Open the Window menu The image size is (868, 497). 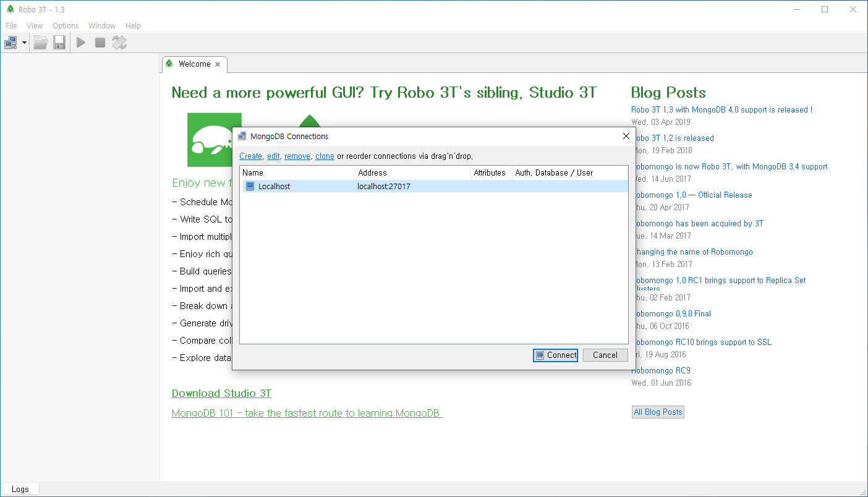102,26
